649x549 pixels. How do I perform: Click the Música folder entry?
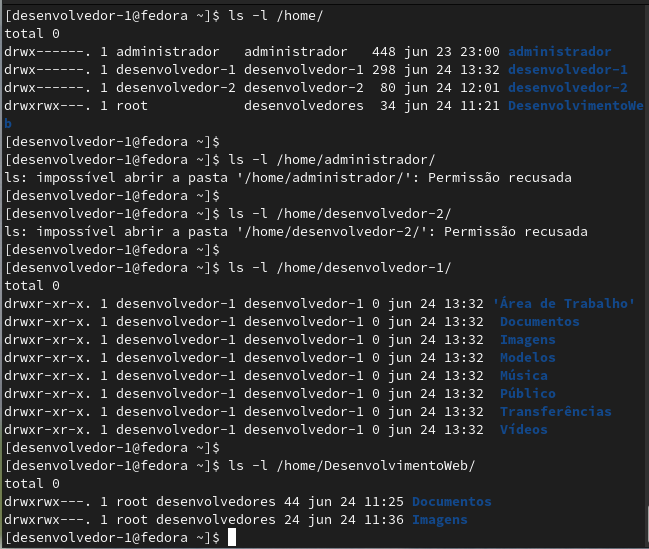point(524,376)
